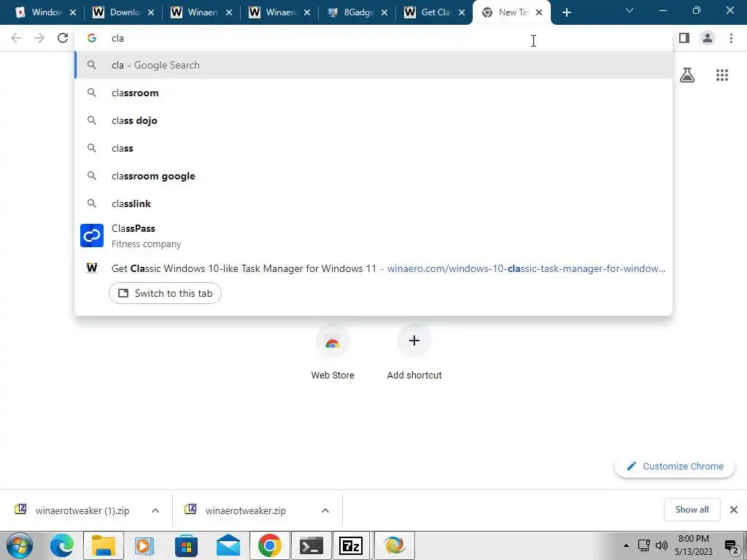Switch to the 8Gadge tab

(357, 12)
